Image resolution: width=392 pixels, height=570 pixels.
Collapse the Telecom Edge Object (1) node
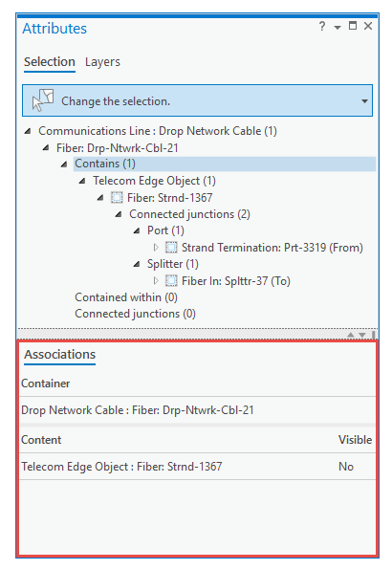[82, 181]
